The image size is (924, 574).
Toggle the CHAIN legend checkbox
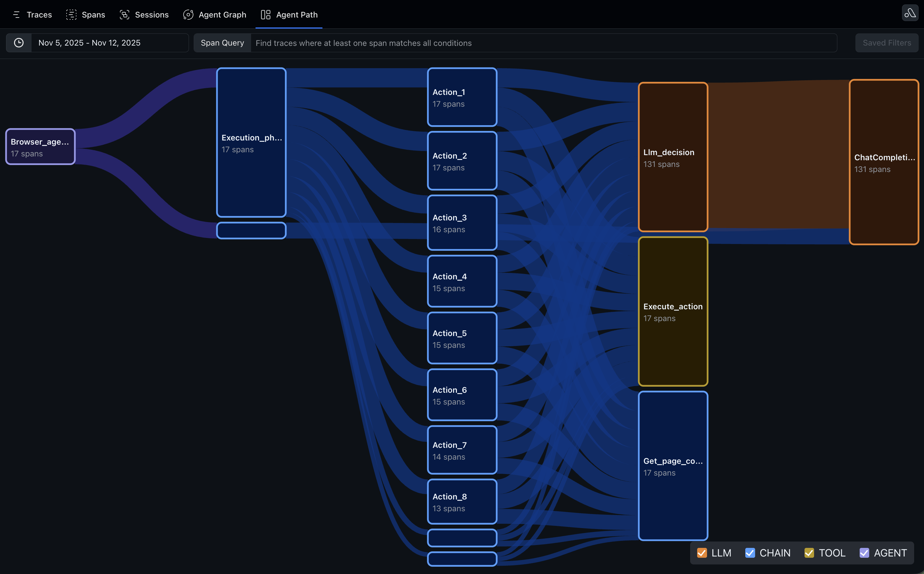tap(750, 553)
